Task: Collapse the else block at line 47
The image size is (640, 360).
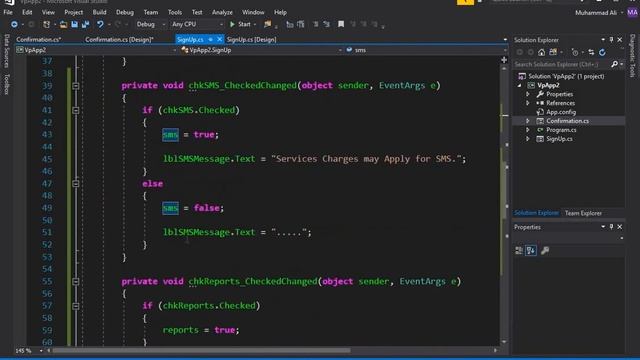Action: (76, 184)
